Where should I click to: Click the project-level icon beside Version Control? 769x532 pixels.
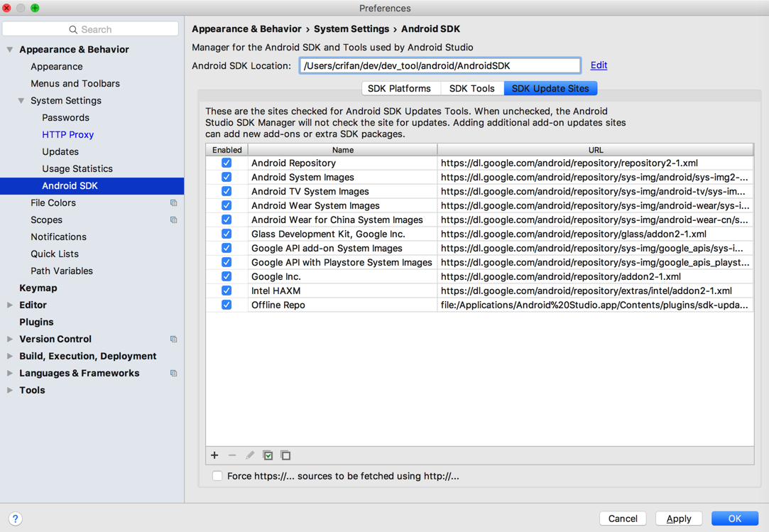[173, 340]
